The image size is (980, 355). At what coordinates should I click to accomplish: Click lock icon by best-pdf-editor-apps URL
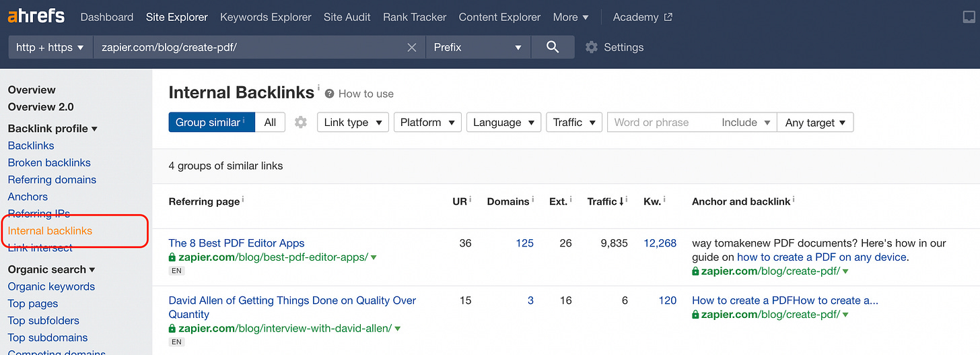coord(172,257)
